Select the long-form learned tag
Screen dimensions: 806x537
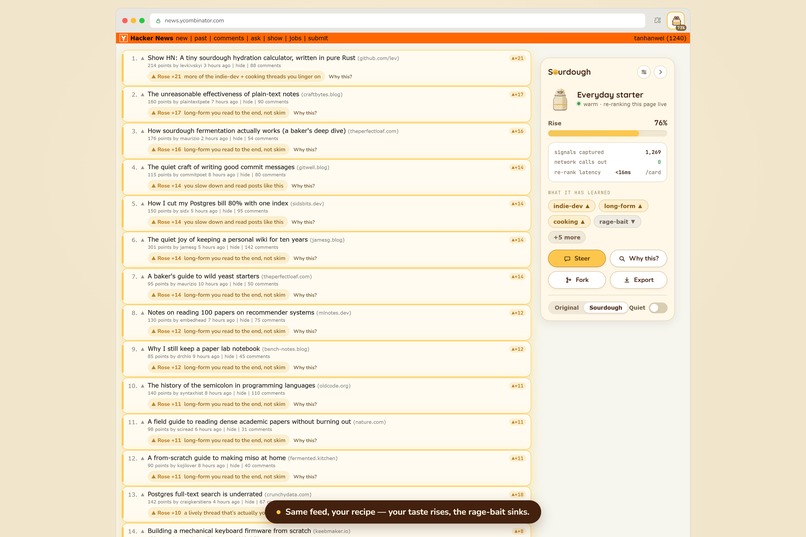click(x=623, y=206)
